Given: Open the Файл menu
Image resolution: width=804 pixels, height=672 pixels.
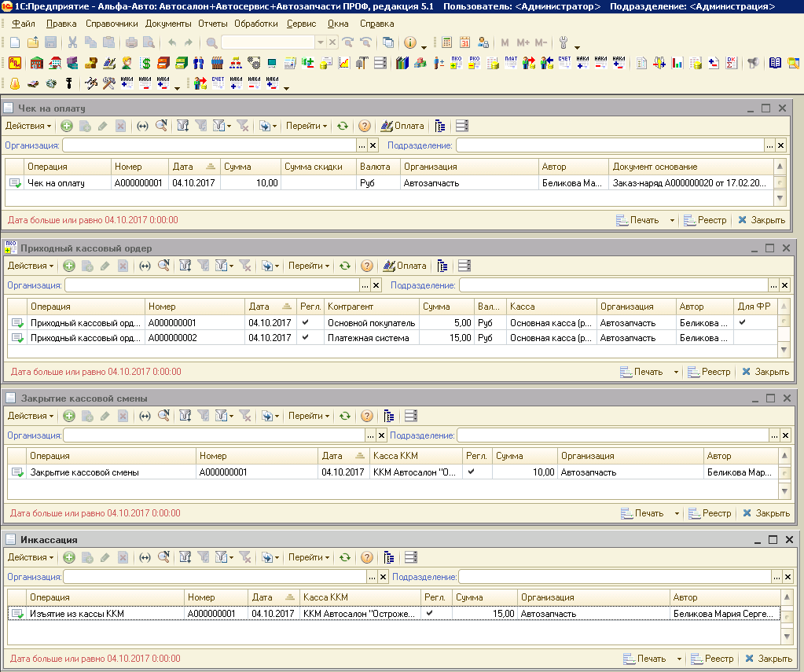Looking at the screenshot, I should pos(23,24).
